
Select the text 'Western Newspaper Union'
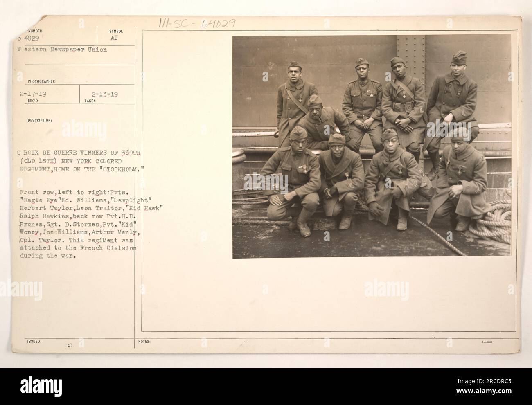click(x=62, y=49)
